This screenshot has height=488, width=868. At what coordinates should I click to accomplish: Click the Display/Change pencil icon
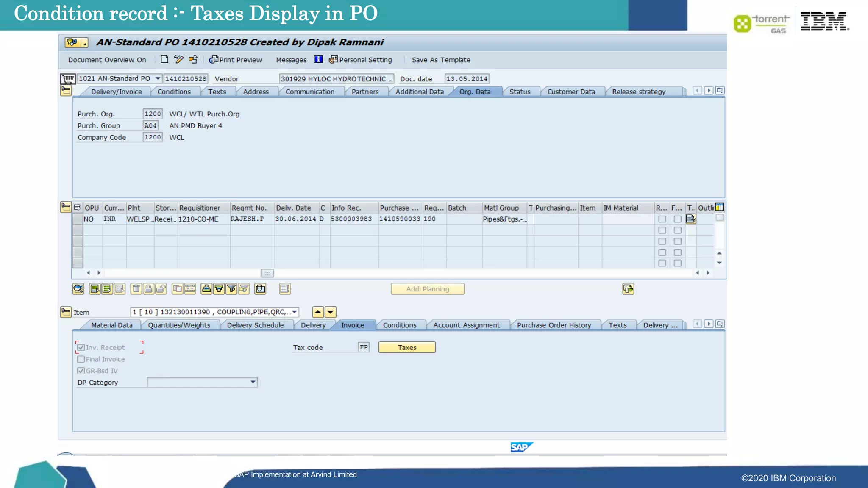coord(178,60)
